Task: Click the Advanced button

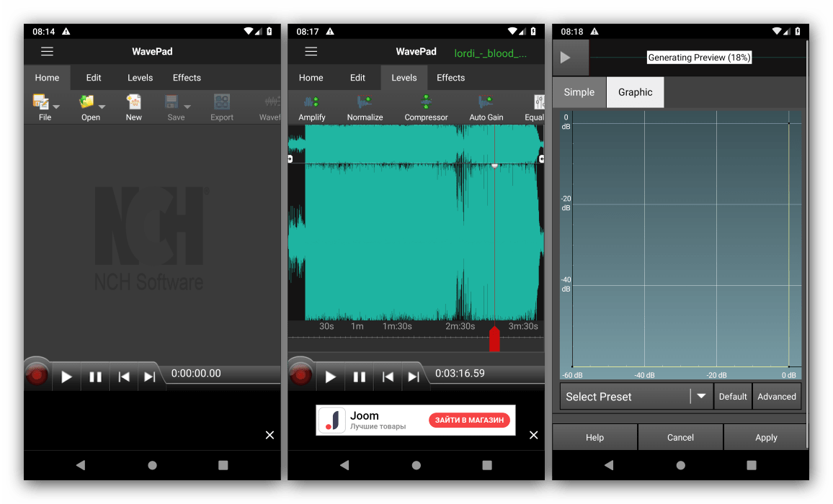Action: click(776, 397)
